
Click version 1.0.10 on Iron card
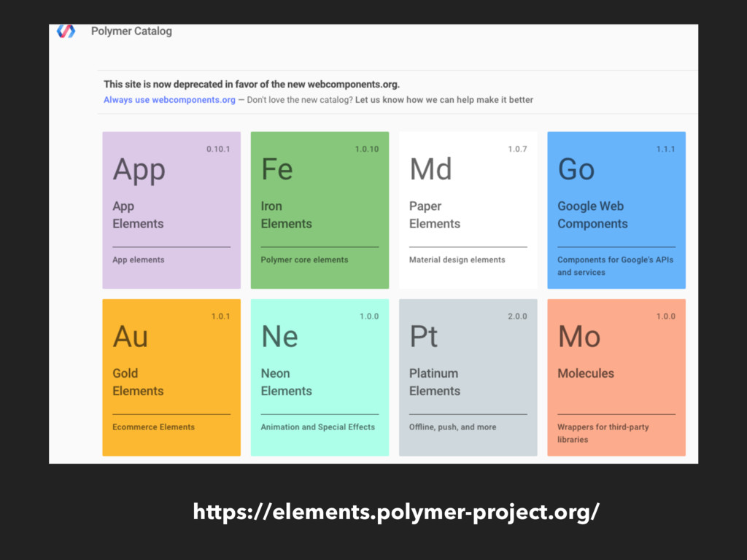367,149
